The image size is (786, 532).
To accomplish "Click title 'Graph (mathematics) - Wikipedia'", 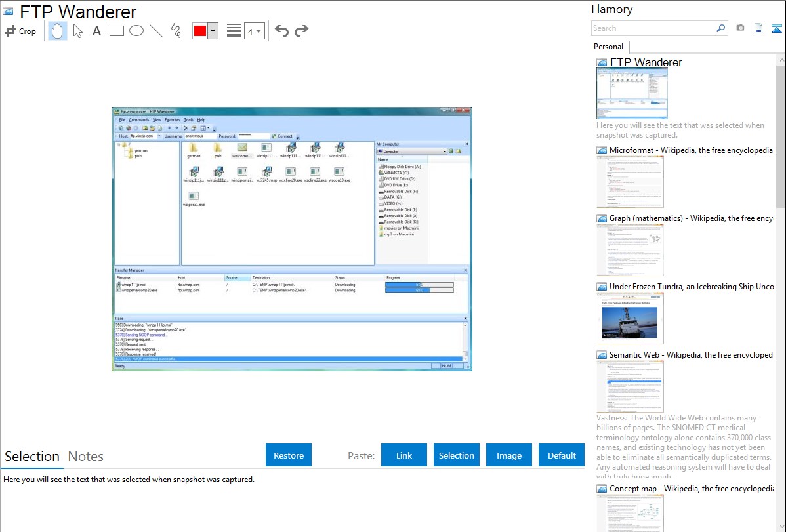I will tap(691, 218).
